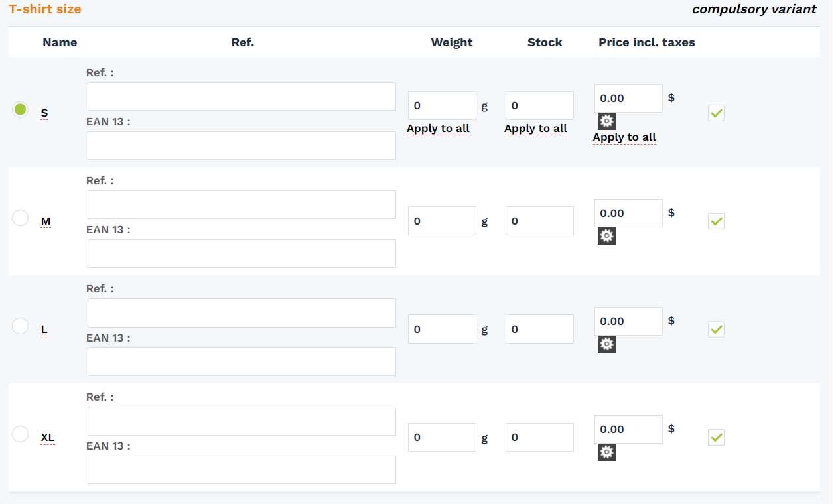
Task: Click the compulsory variant label
Action: (754, 9)
